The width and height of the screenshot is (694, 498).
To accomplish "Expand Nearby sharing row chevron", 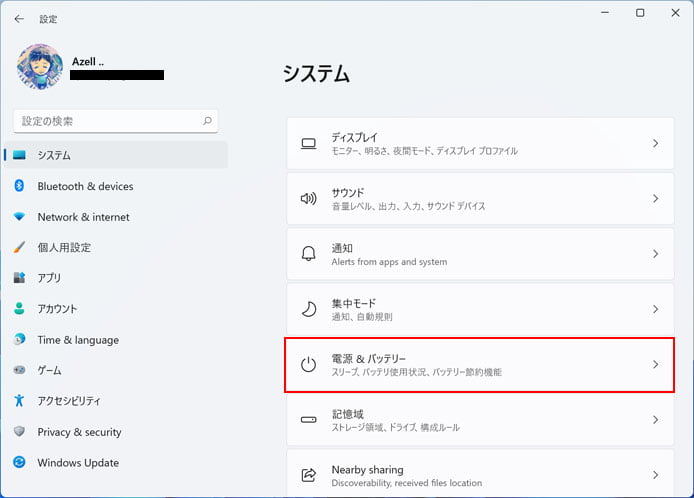I will [655, 475].
